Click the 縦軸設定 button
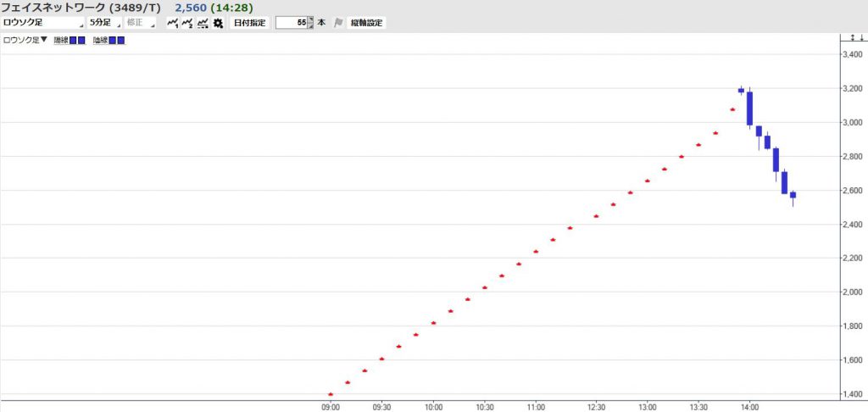The image size is (868, 412). tap(366, 23)
